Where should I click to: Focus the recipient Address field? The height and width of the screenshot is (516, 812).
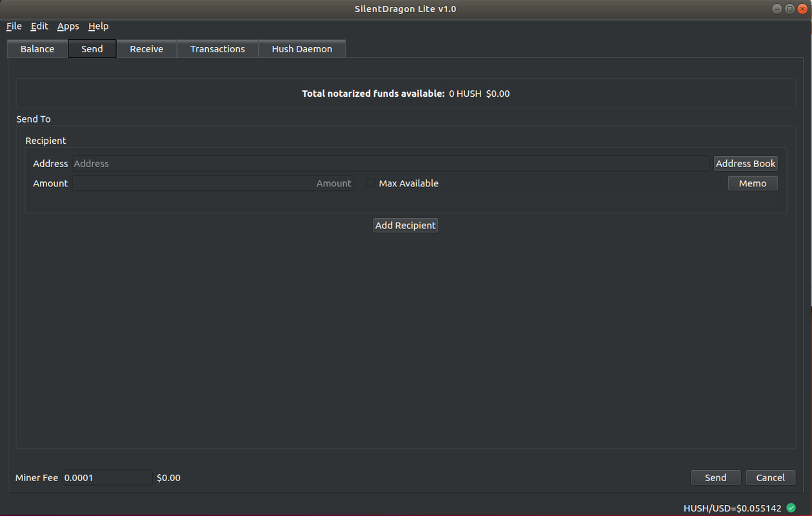tap(390, 163)
